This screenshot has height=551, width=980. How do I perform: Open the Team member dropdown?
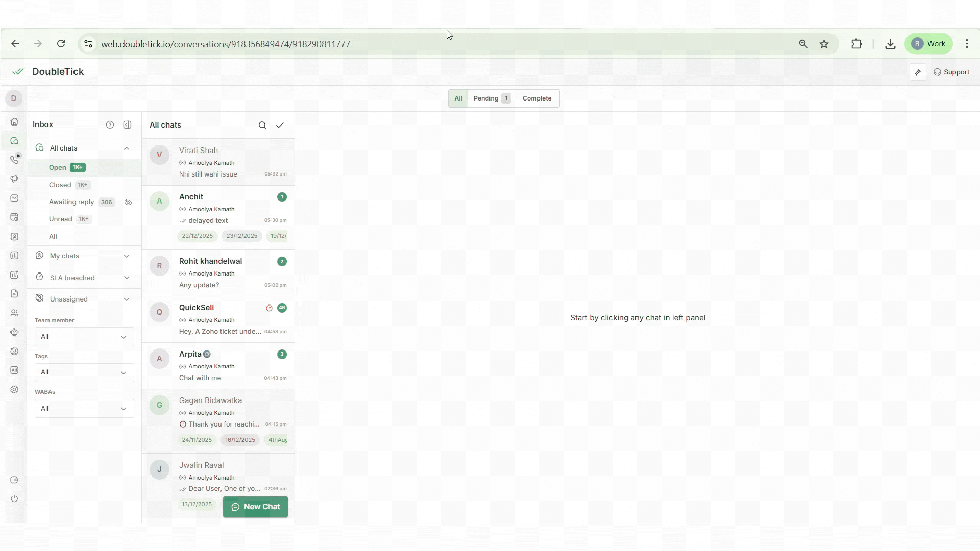84,337
